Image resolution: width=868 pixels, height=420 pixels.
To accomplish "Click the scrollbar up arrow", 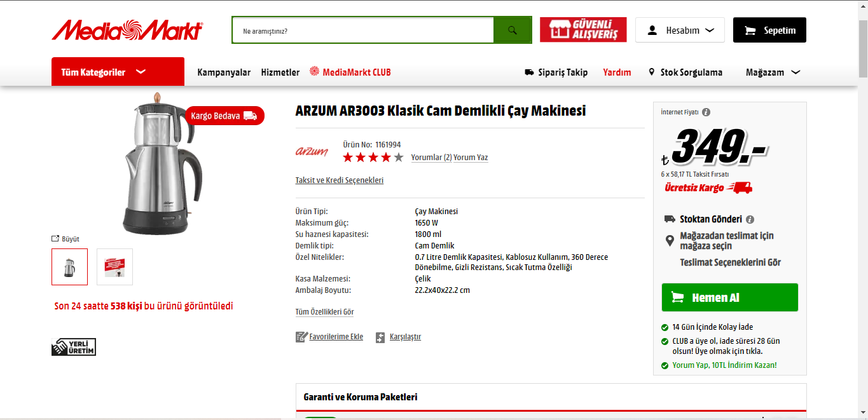I will coord(863,5).
